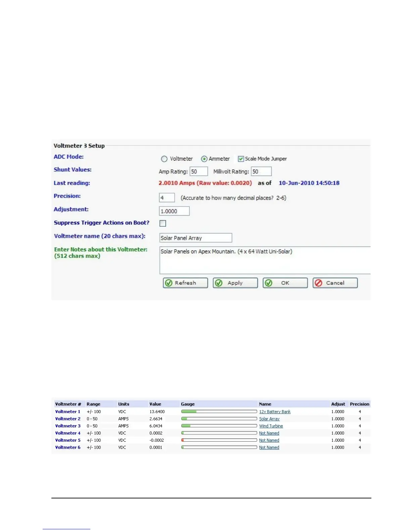Viewport: 411px width, 532px height.
Task: Toggle the Scale Mode Jumper checkbox
Action: click(x=241, y=159)
